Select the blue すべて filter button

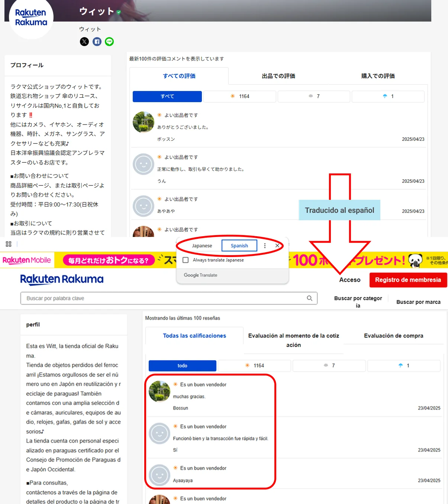[167, 96]
